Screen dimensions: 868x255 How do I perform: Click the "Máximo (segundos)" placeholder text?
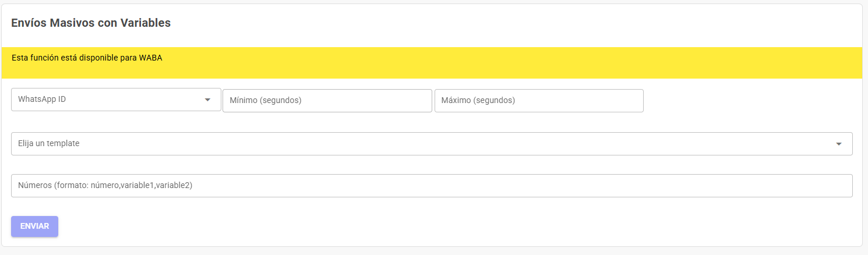pos(478,101)
